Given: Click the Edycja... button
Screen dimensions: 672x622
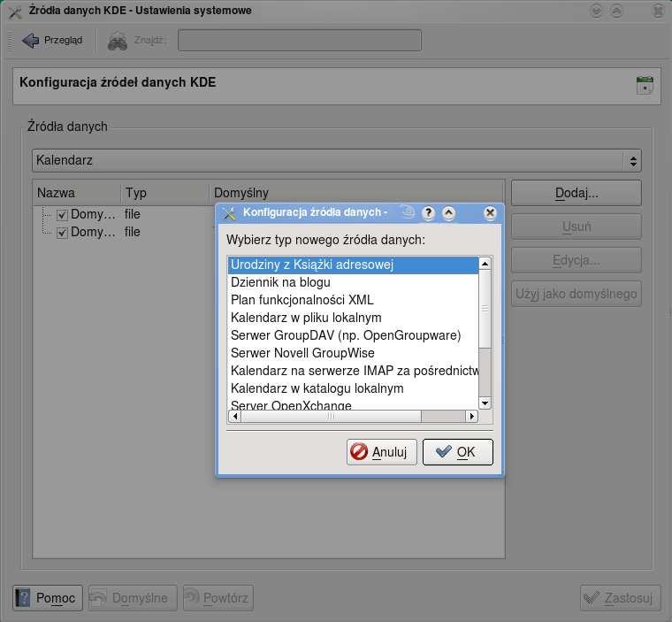Looking at the screenshot, I should click(x=576, y=260).
